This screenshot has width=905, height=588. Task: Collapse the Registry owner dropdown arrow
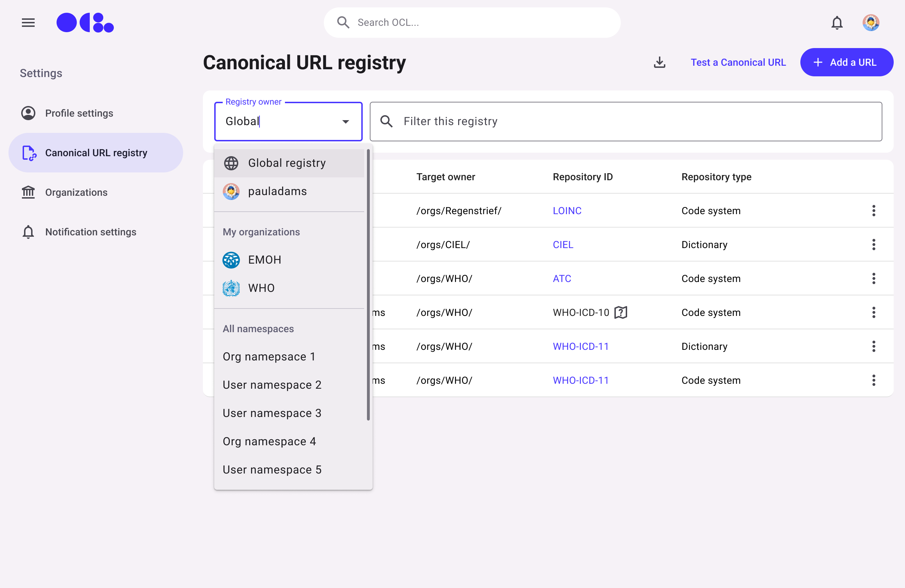345,122
